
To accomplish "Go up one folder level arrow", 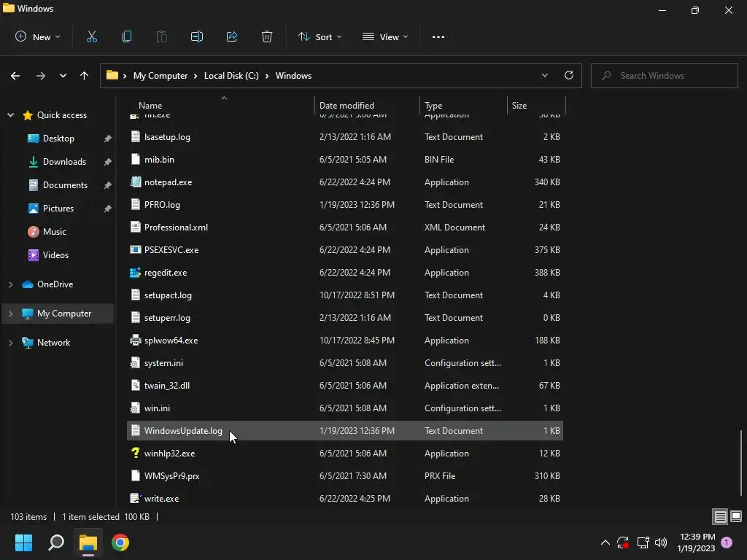I will click(85, 76).
